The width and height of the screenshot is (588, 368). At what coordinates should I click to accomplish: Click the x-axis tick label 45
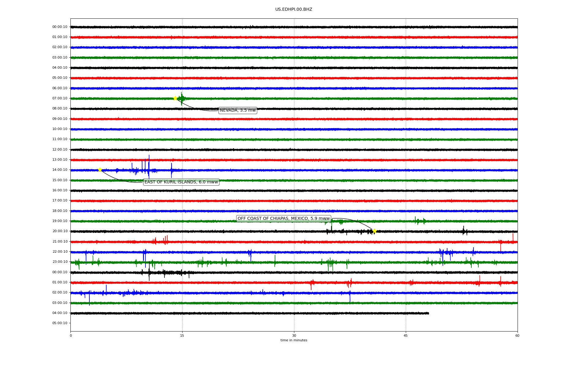coord(406,335)
